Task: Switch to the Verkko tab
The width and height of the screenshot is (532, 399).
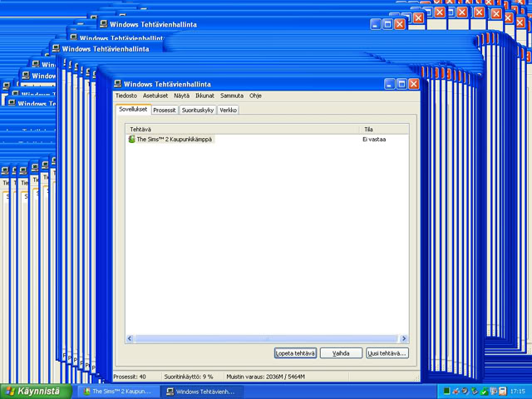Action: pyautogui.click(x=228, y=110)
